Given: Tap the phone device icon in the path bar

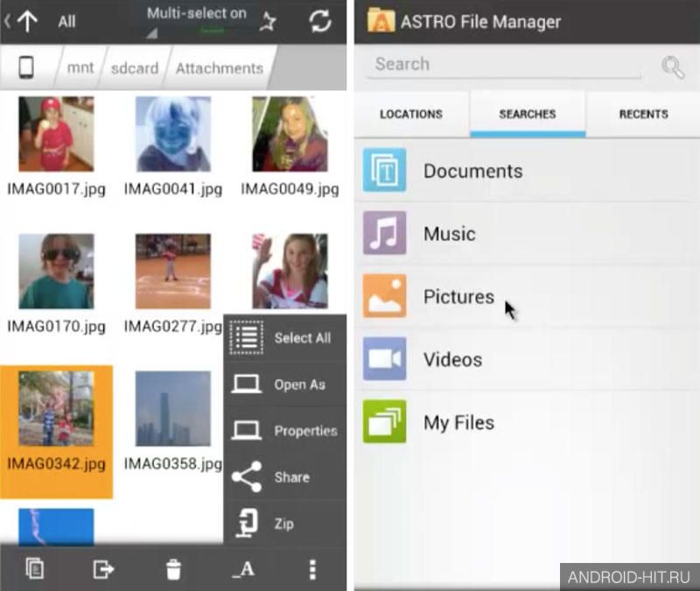Looking at the screenshot, I should (26, 67).
